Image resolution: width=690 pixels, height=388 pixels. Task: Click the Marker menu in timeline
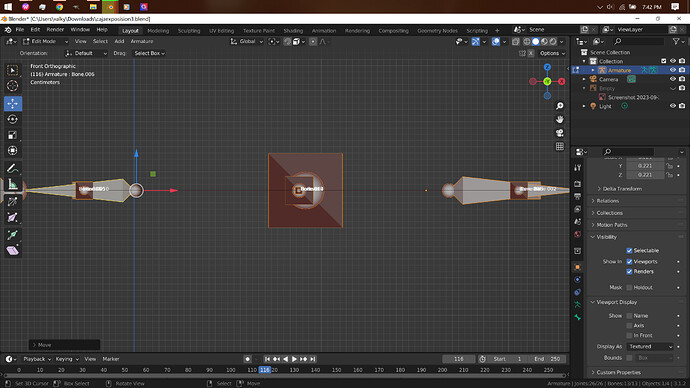(111, 359)
